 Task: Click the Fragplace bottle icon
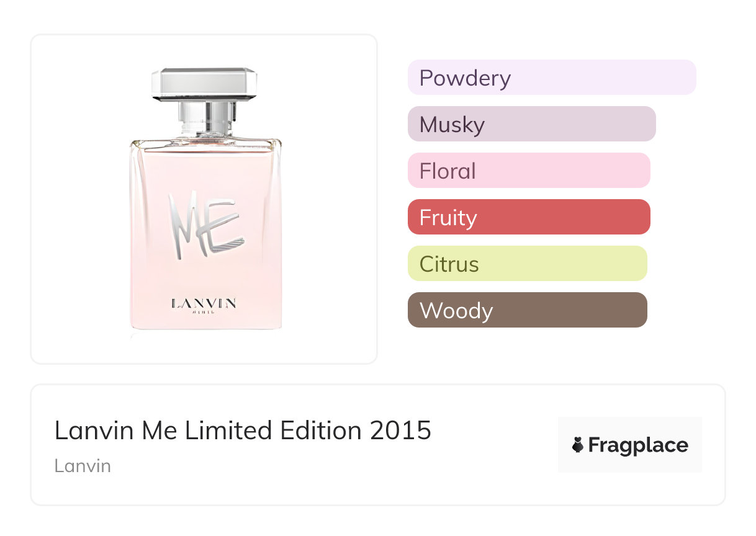point(578,445)
